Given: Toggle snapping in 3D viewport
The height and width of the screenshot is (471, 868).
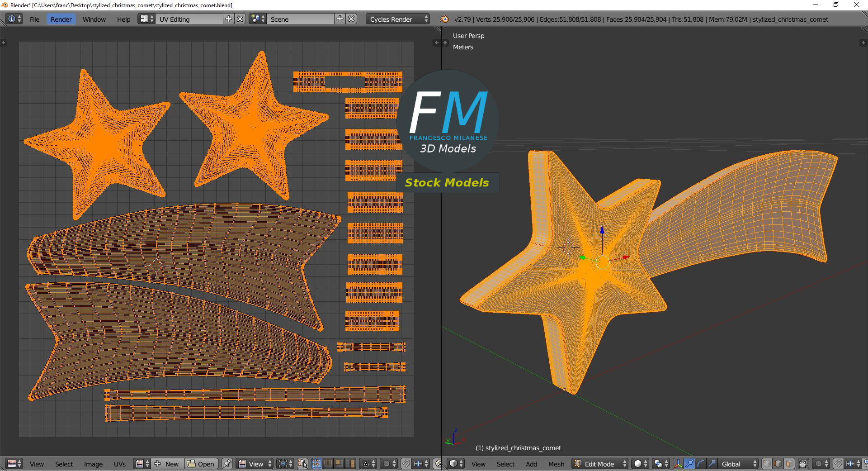Looking at the screenshot, I should tap(838, 464).
